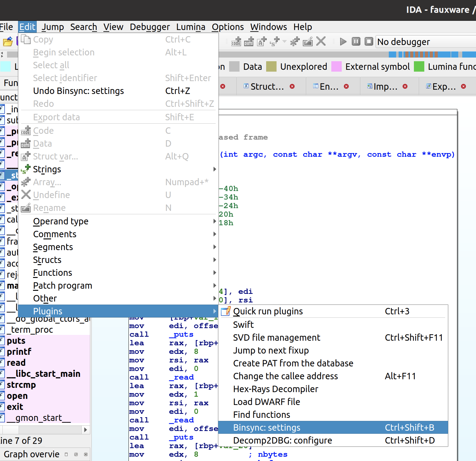This screenshot has width=476, height=461.
Task: Click the create array asterisk toolbar icon
Action: pos(295,41)
